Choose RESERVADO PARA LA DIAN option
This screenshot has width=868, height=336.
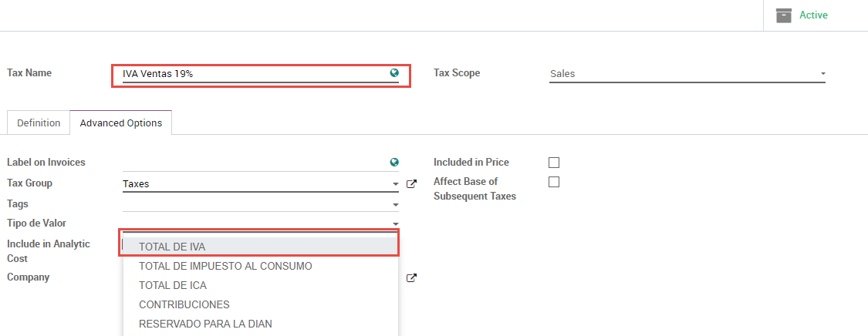tap(205, 324)
